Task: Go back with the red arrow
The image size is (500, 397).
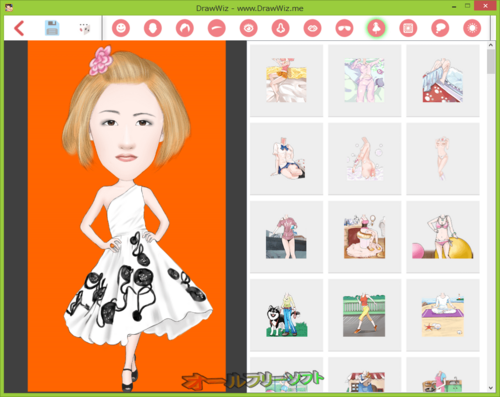Action: pyautogui.click(x=19, y=28)
